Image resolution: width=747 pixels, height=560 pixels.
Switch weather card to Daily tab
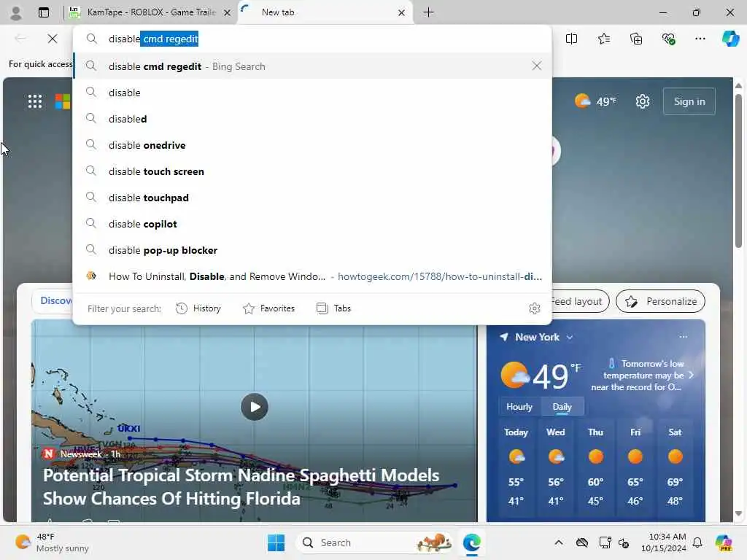(x=562, y=407)
